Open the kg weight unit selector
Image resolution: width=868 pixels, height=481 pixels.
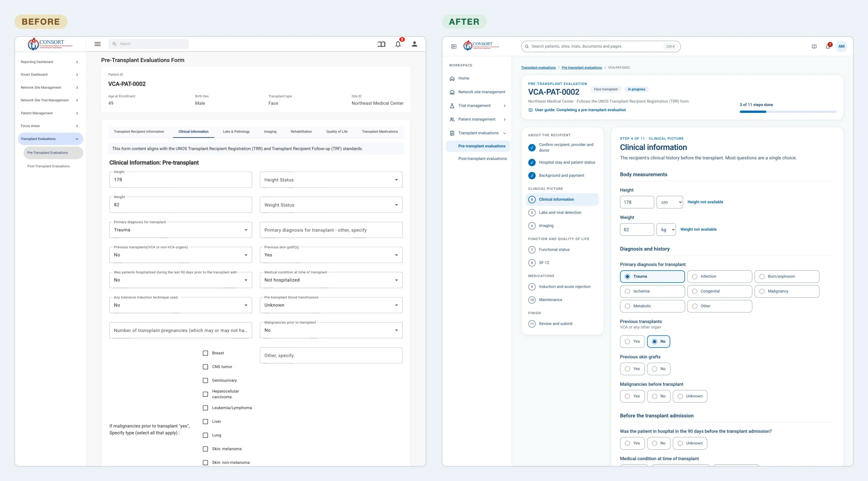tap(666, 230)
